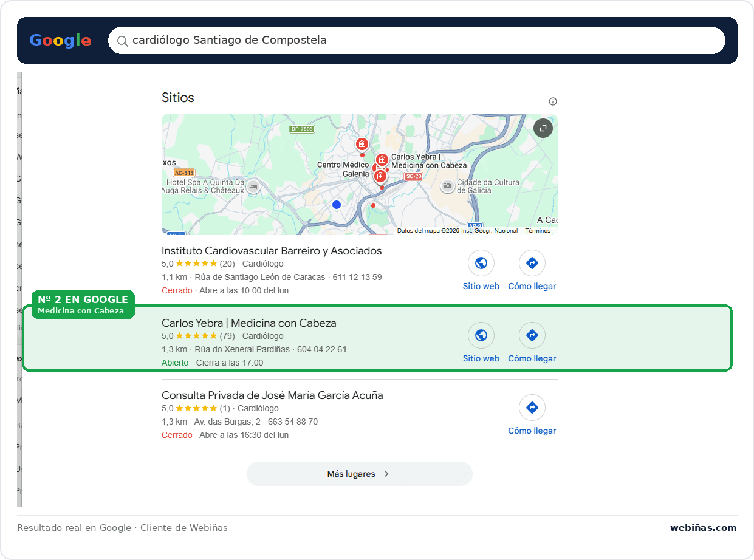Click Sitio web link under Carlos Yebra
Viewport: 754px width, 560px height.
(x=481, y=358)
